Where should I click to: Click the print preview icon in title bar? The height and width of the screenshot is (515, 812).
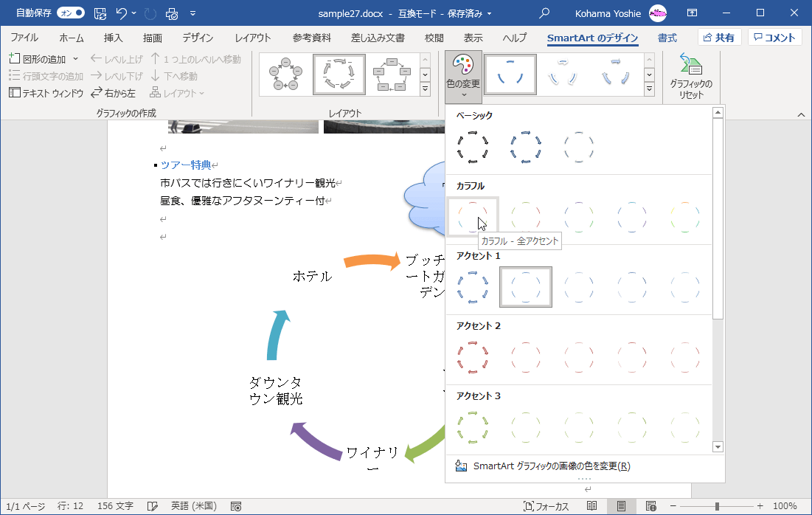172,13
